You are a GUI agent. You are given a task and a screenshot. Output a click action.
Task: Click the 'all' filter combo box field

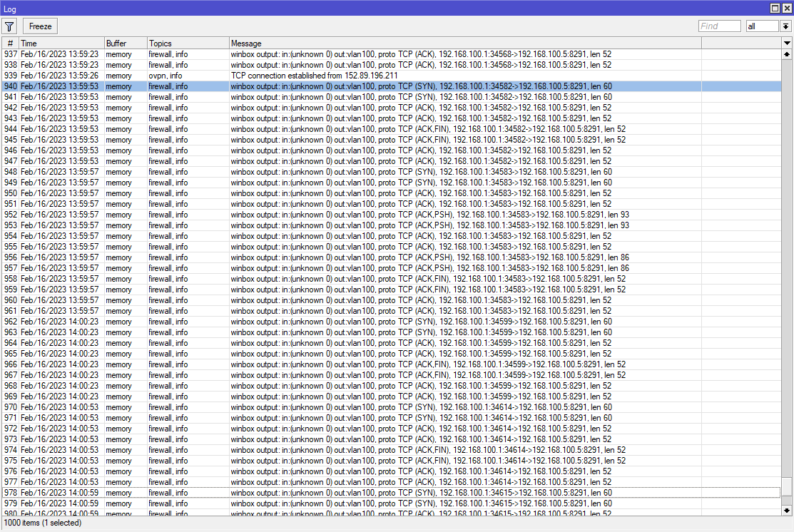coord(763,26)
